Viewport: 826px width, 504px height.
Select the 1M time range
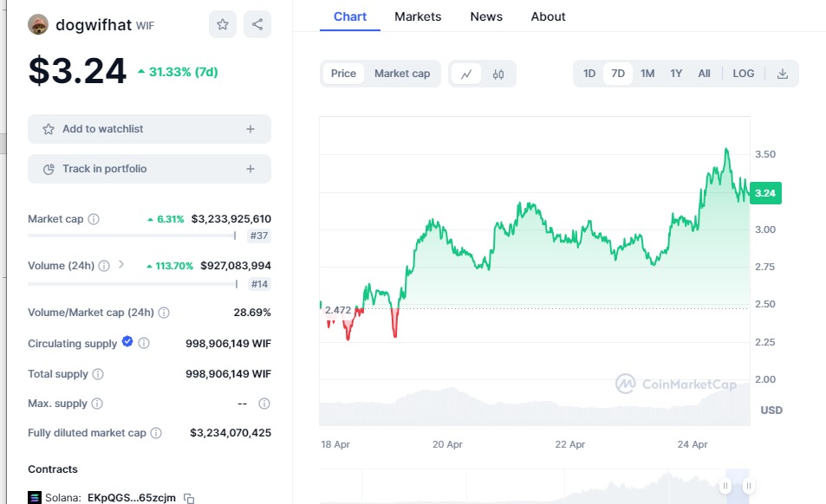(647, 74)
